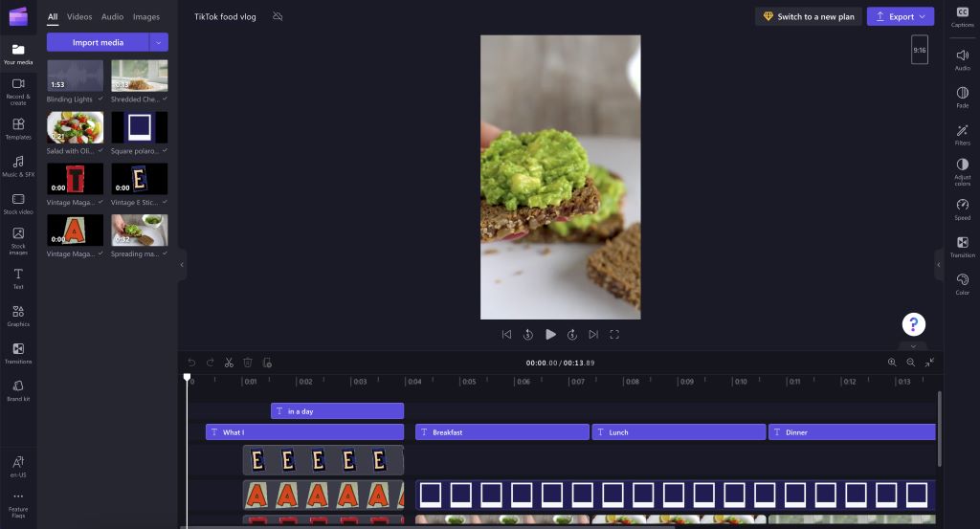Click the timeline playhead handle
The height and width of the screenshot is (529, 980).
(x=187, y=377)
